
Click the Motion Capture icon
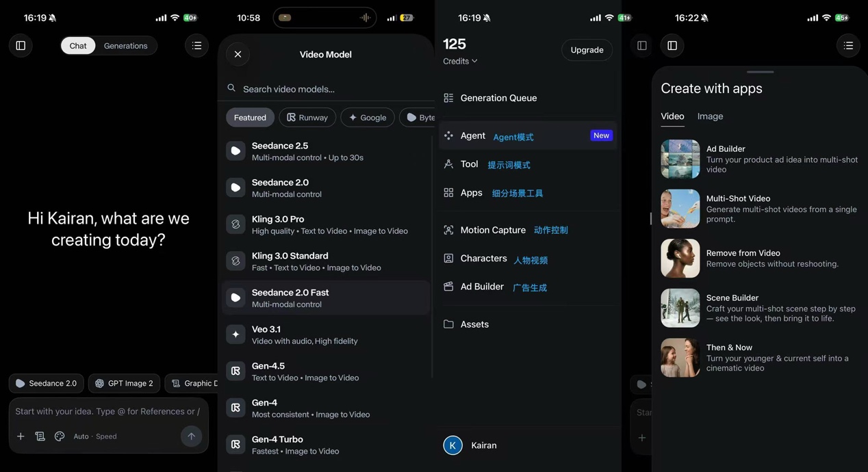[x=448, y=231]
